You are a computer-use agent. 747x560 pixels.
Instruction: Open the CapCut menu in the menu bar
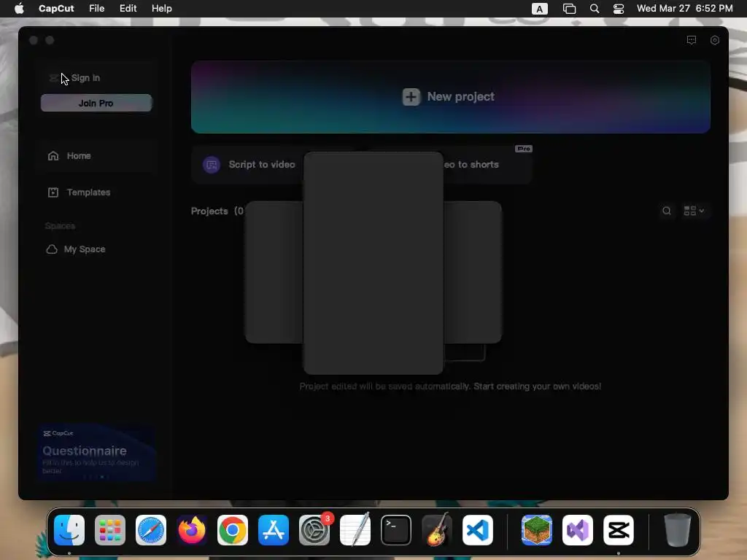click(56, 9)
